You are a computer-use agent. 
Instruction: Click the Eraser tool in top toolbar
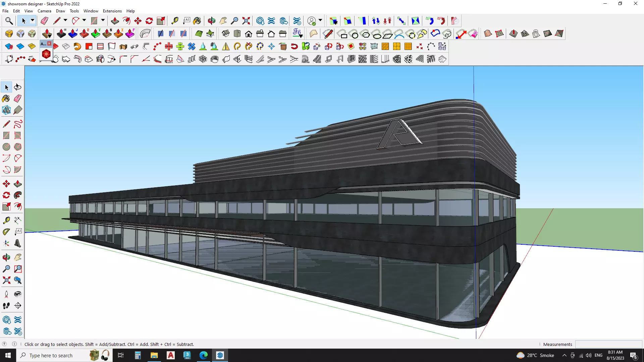coord(44,21)
